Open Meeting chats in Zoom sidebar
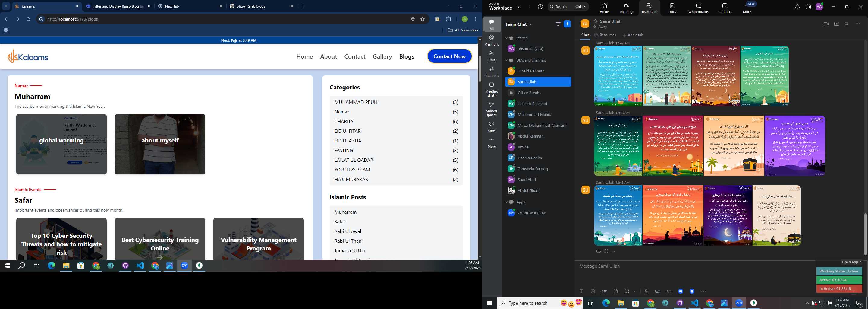The width and height of the screenshot is (868, 309). [x=492, y=89]
